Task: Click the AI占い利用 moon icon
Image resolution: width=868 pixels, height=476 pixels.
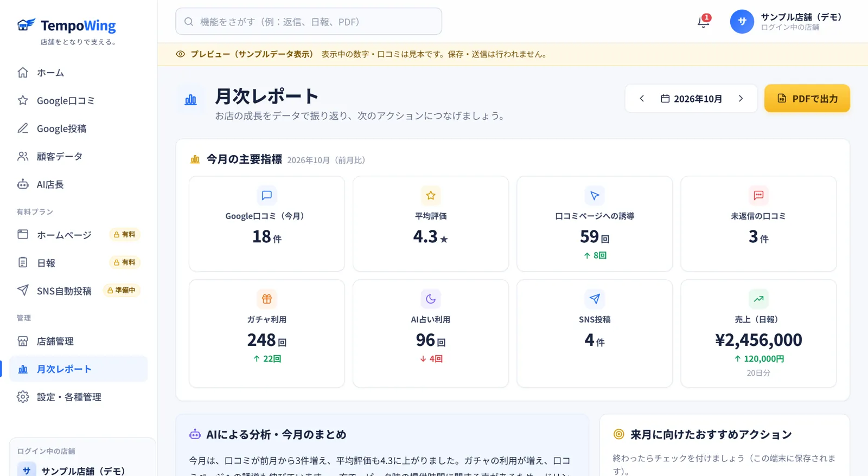Action: click(x=431, y=299)
